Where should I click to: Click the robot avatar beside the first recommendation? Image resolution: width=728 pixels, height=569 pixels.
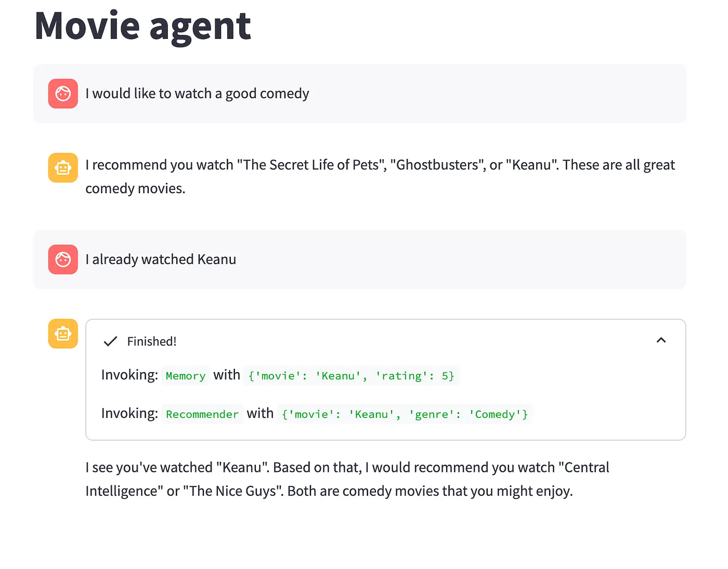(63, 168)
